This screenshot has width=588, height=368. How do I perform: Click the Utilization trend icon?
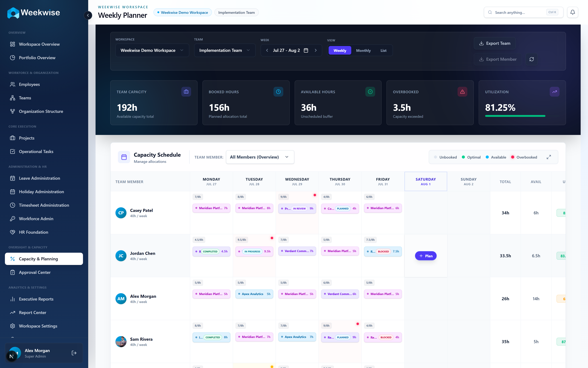554,92
